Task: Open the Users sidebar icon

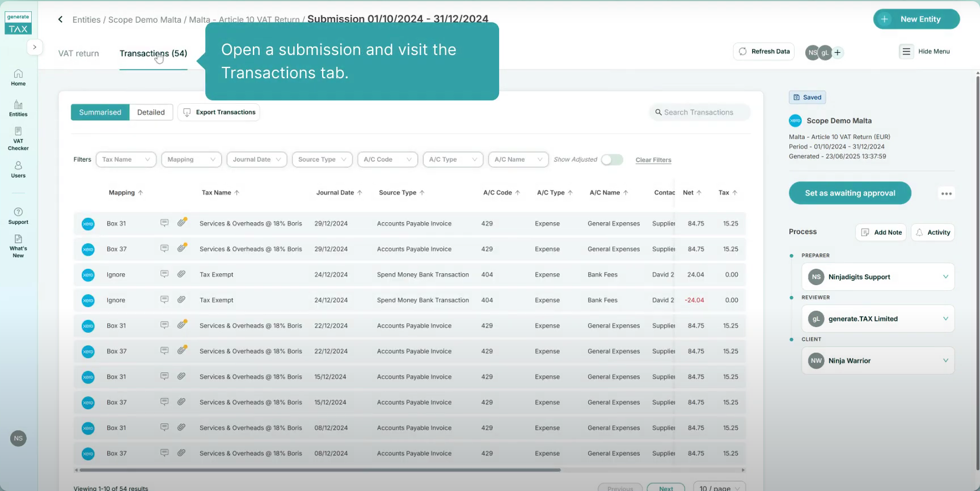Action: pos(18,169)
